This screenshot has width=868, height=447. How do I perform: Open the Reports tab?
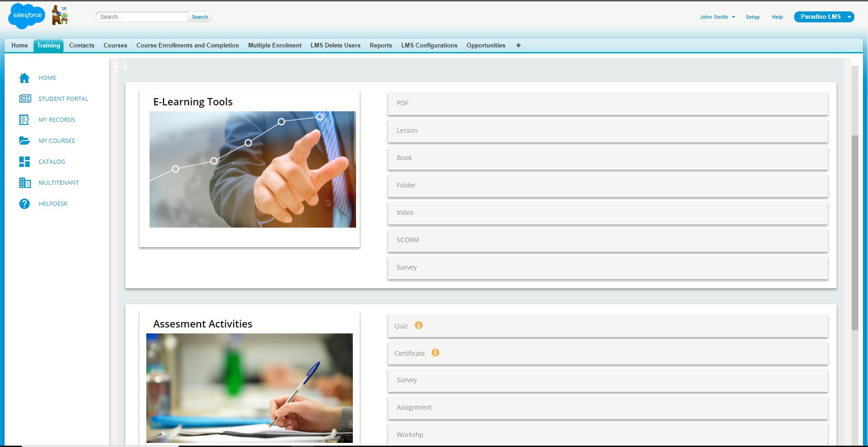pyautogui.click(x=381, y=45)
